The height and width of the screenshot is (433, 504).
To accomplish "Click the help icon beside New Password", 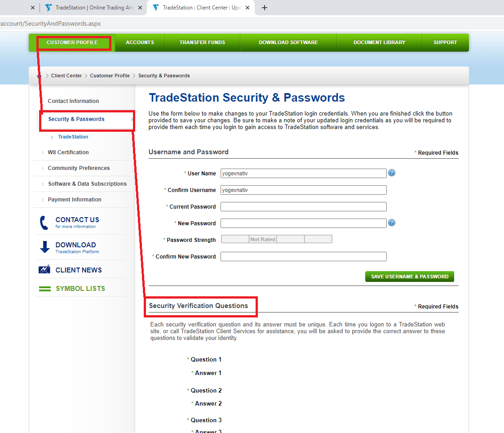I will click(x=392, y=223).
